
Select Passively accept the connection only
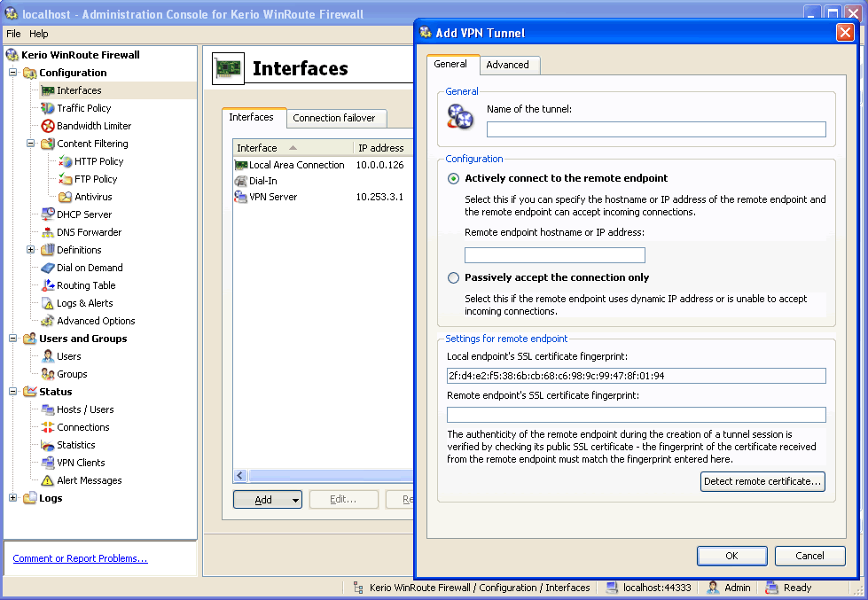tap(453, 278)
